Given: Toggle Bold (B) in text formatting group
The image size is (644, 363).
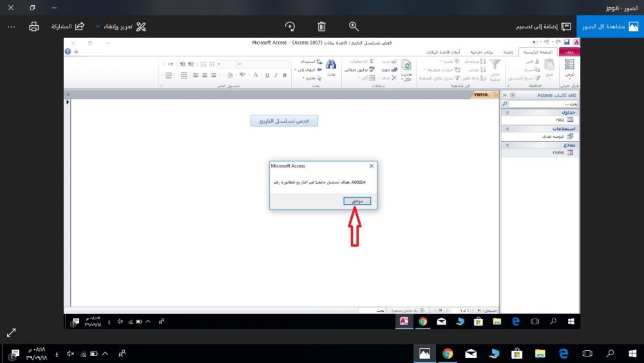Looking at the screenshot, I should click(285, 75).
